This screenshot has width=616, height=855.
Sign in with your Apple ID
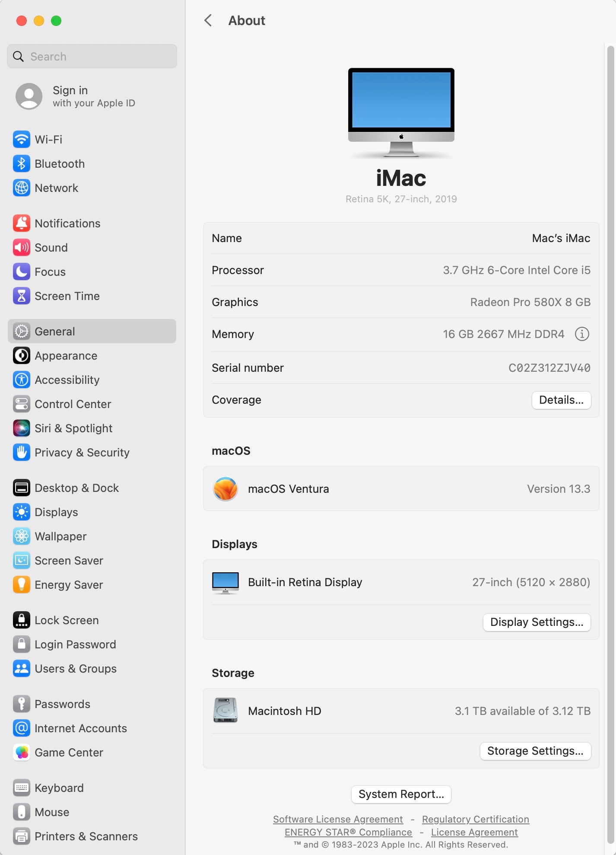click(x=76, y=96)
